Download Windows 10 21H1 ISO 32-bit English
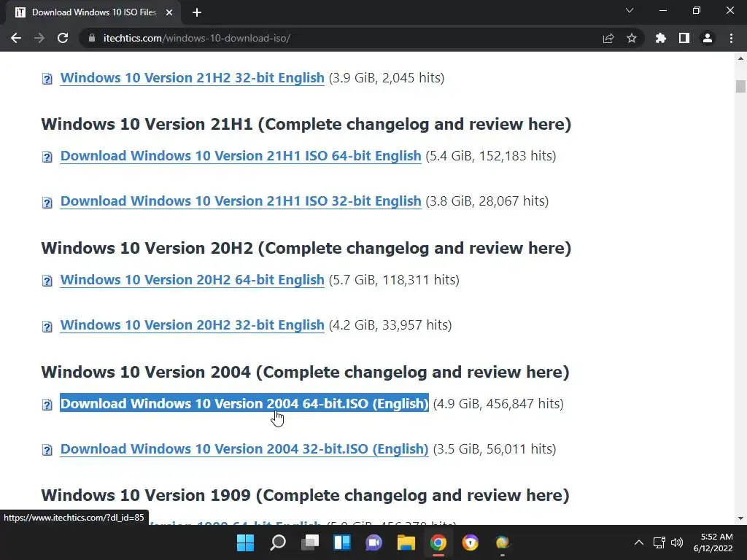This screenshot has height=560, width=747. [x=241, y=201]
